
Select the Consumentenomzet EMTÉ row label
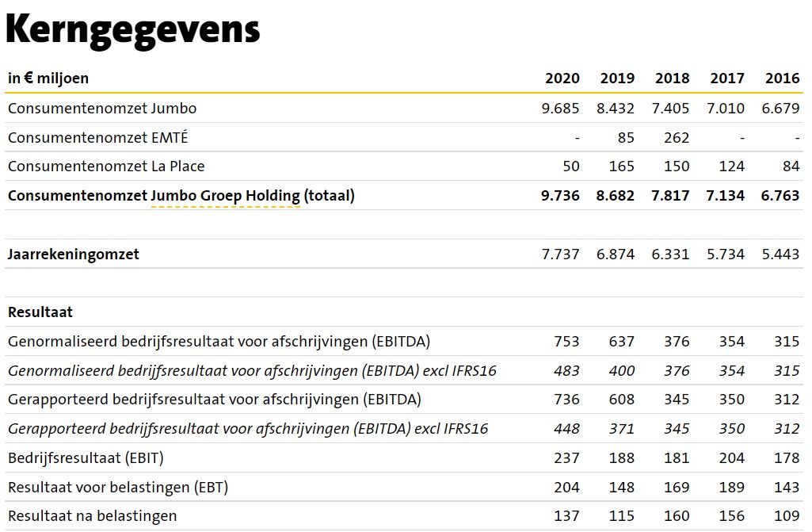[98, 137]
